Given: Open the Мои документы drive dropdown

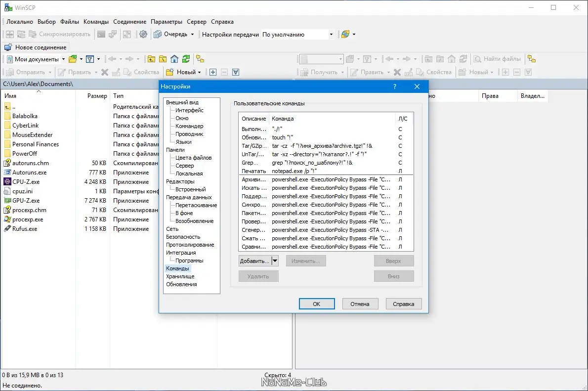Looking at the screenshot, I should coord(63,59).
